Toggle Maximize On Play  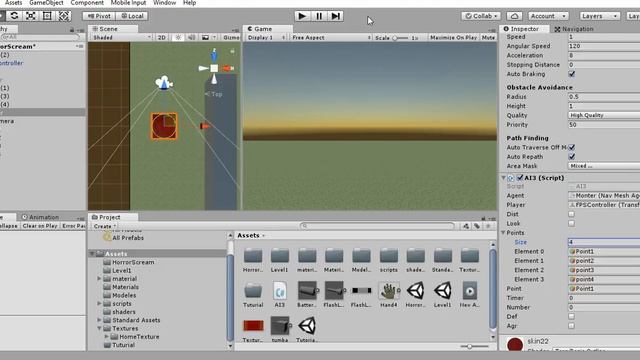453,37
